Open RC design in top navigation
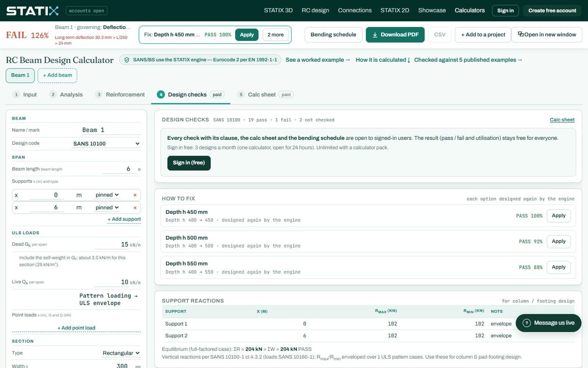588x368 pixels. [315, 10]
